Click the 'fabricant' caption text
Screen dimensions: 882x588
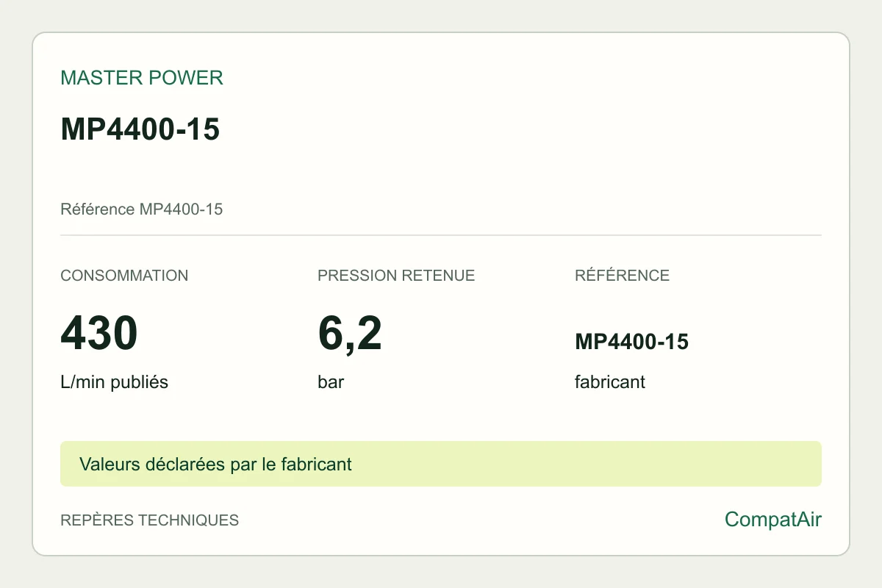point(610,382)
